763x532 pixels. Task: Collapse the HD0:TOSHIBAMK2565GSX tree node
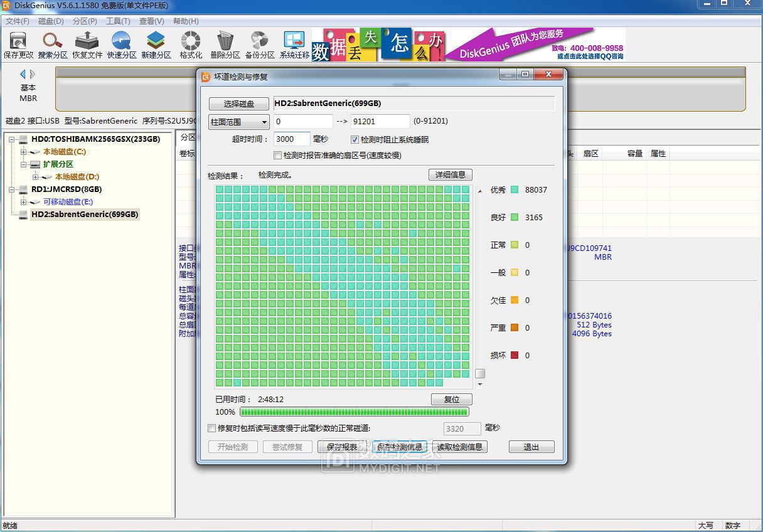[11, 139]
